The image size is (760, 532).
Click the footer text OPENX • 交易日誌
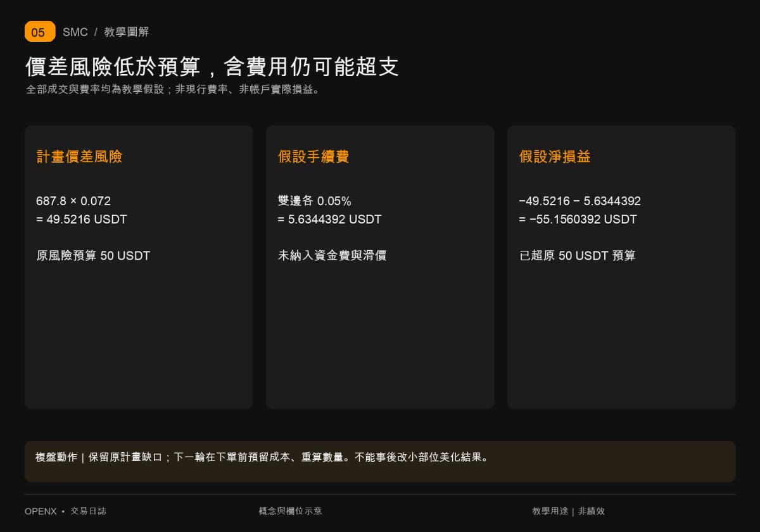tap(65, 511)
